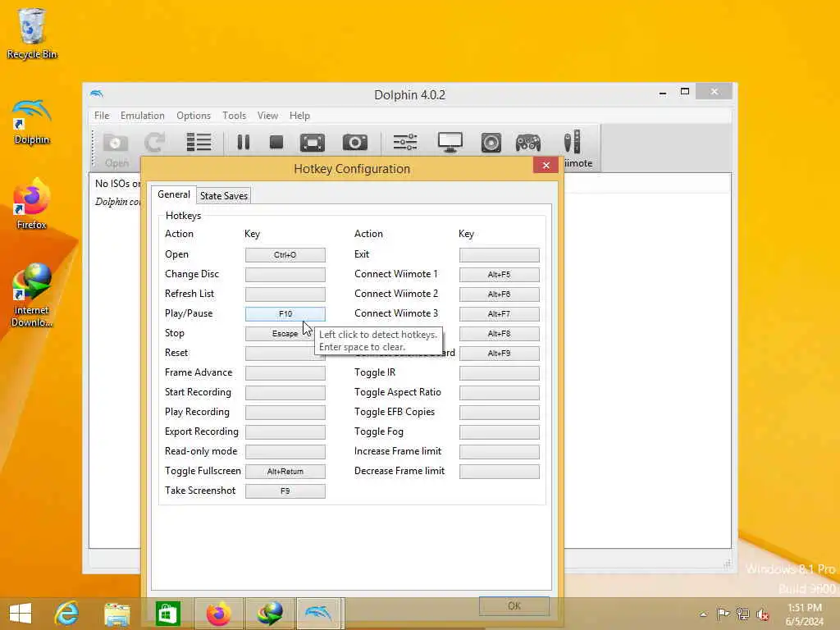This screenshot has width=840, height=630.
Task: Select Internet Download Manager desktop shortcut
Action: pyautogui.click(x=32, y=295)
